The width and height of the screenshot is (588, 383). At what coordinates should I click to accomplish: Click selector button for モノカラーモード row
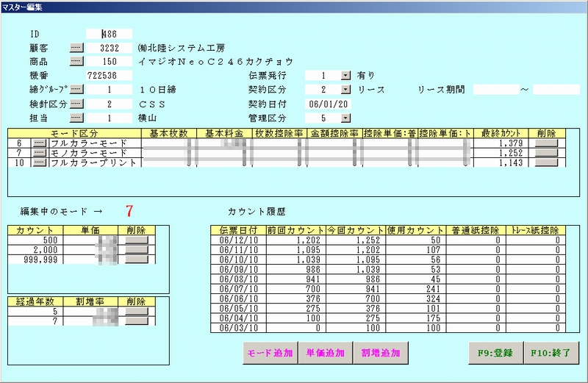click(x=39, y=153)
